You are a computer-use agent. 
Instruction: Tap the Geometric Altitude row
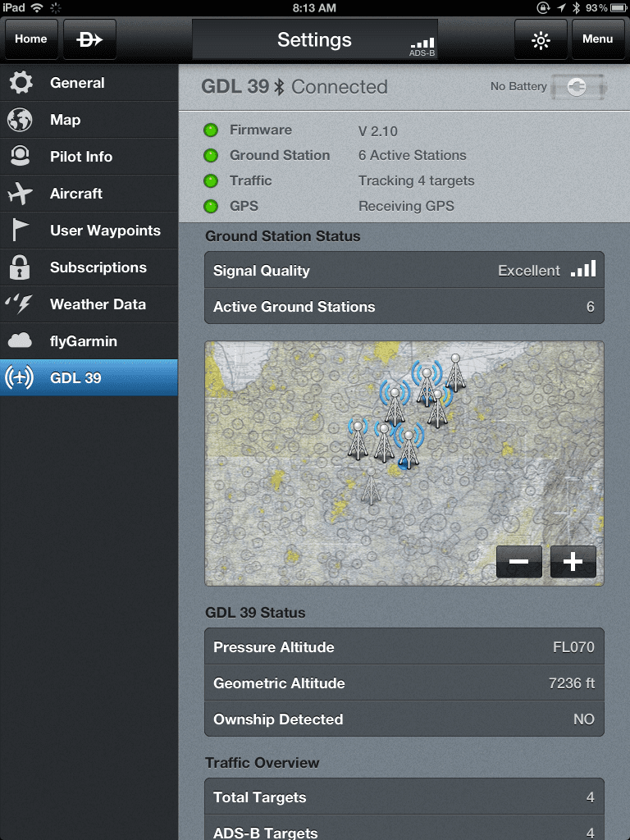tap(404, 683)
